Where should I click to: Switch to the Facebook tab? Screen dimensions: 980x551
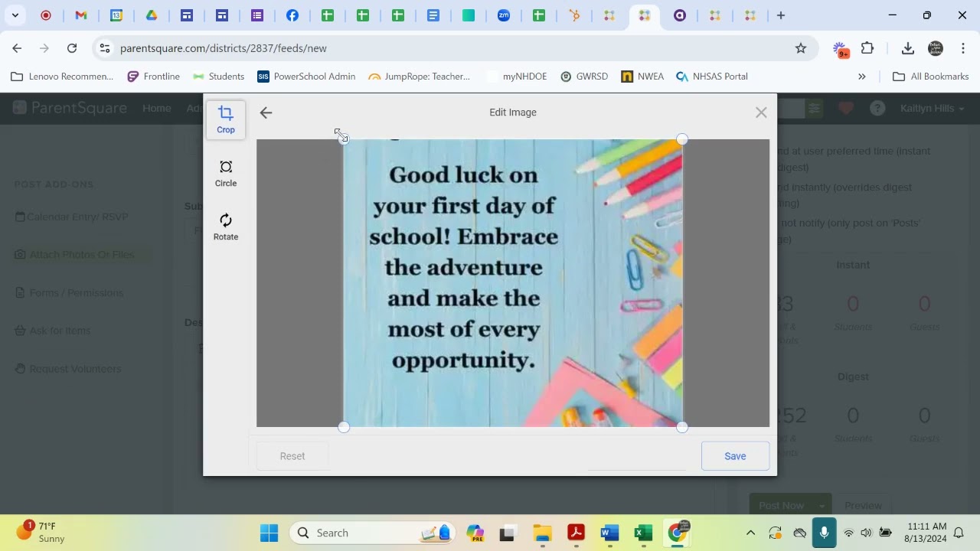tap(292, 15)
